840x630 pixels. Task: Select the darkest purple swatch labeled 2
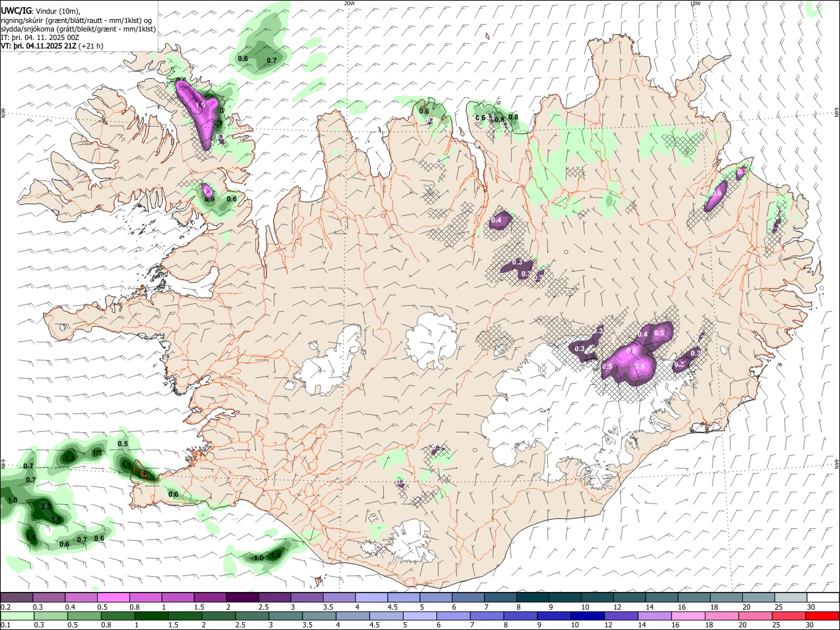[242, 598]
